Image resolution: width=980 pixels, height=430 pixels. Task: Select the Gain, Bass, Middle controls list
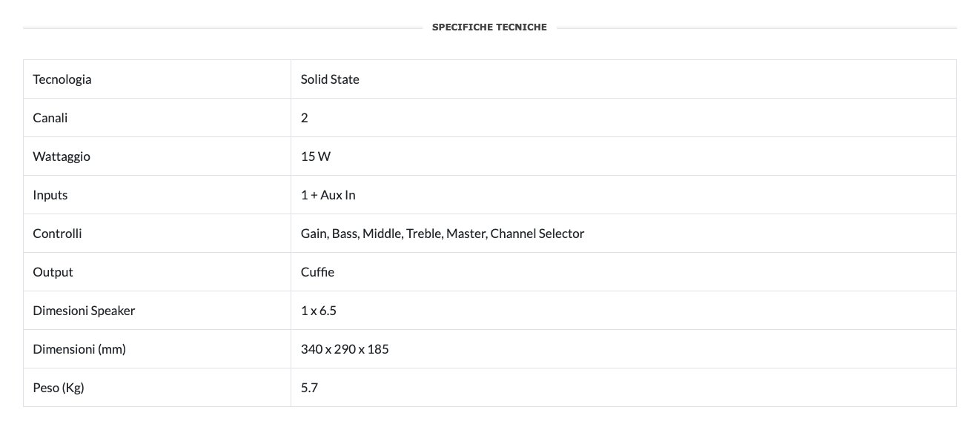click(x=443, y=234)
